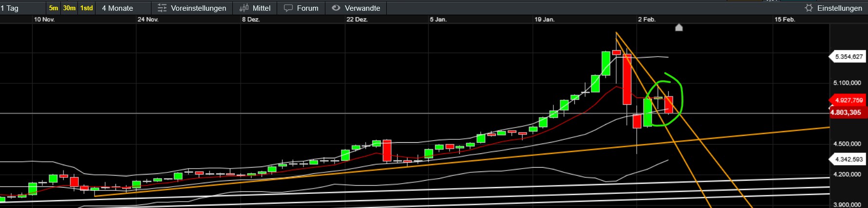This screenshot has height=208, width=868.
Task: Click the 4.500,000 axis value
Action: pos(847,144)
